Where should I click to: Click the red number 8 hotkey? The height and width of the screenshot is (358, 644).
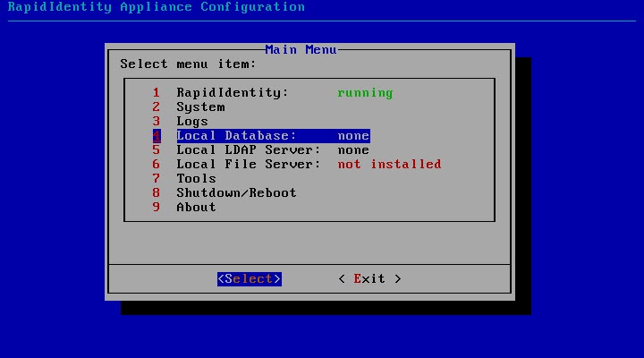tap(156, 192)
